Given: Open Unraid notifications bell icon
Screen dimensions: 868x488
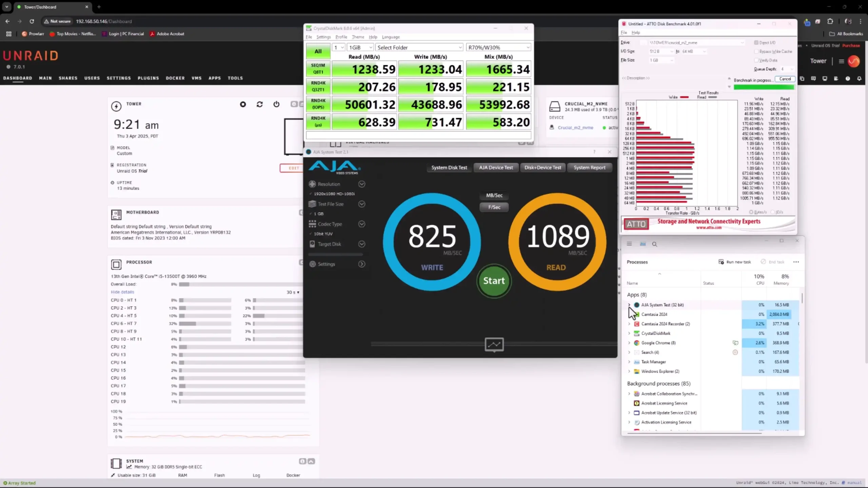Looking at the screenshot, I should 859,79.
